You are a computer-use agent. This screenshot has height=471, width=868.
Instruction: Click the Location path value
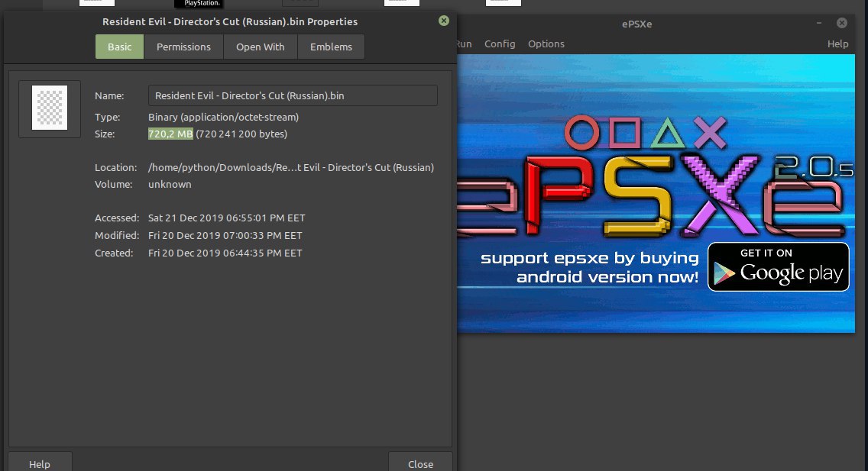291,167
